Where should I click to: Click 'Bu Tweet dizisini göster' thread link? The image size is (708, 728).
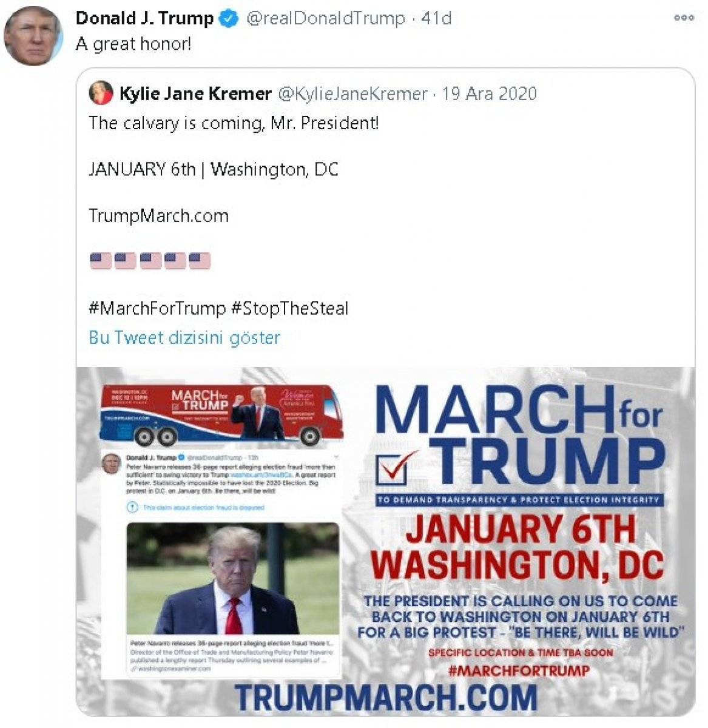pyautogui.click(x=184, y=337)
